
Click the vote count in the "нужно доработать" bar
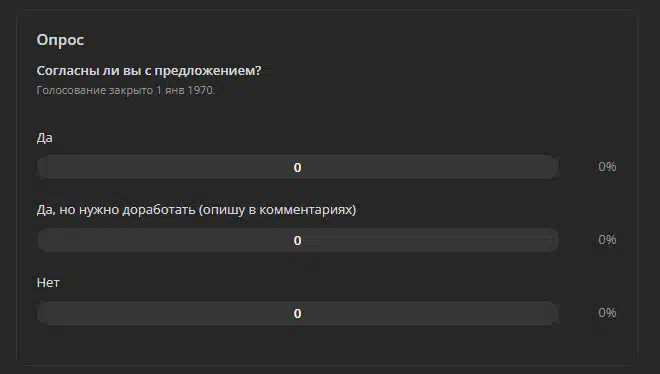pyautogui.click(x=298, y=241)
